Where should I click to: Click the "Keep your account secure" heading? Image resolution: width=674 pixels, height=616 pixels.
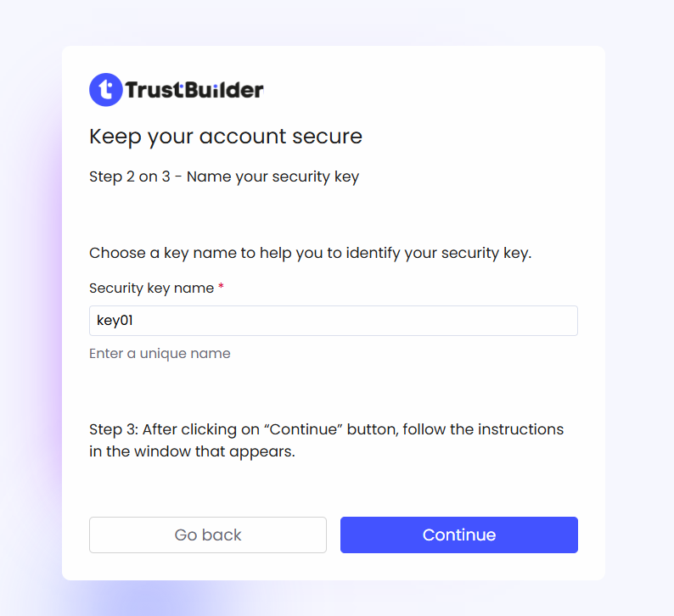(x=226, y=136)
